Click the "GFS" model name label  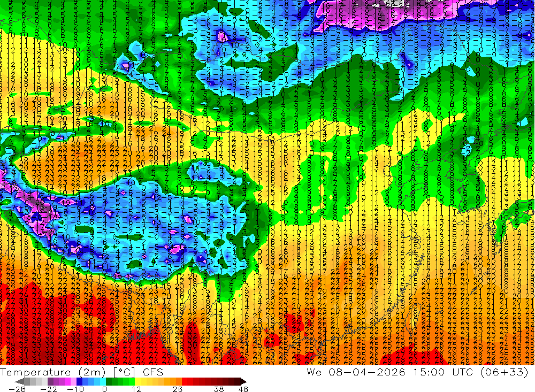(153, 372)
